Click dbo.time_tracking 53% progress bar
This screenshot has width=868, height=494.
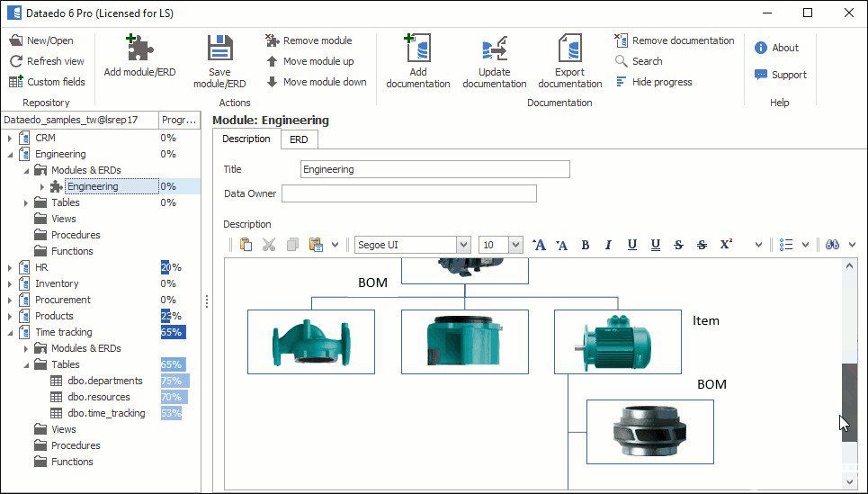(x=171, y=413)
